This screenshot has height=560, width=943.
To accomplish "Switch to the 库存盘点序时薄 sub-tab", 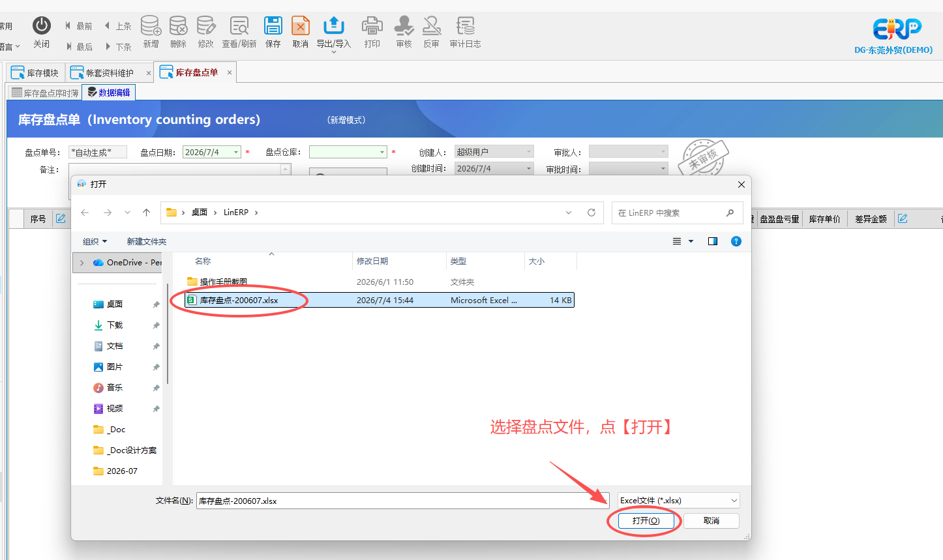I will pos(45,93).
